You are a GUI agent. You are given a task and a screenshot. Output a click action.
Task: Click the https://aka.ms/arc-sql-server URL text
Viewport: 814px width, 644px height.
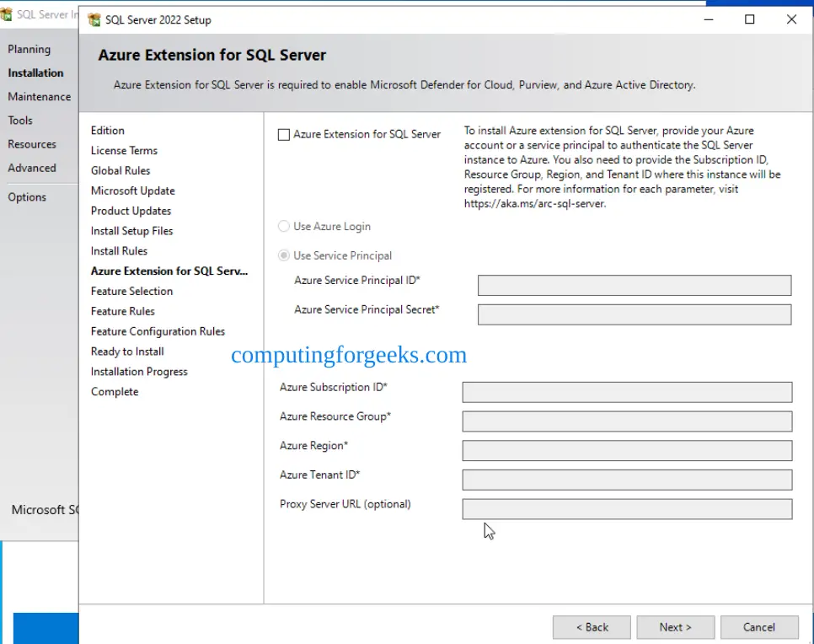pos(534,204)
